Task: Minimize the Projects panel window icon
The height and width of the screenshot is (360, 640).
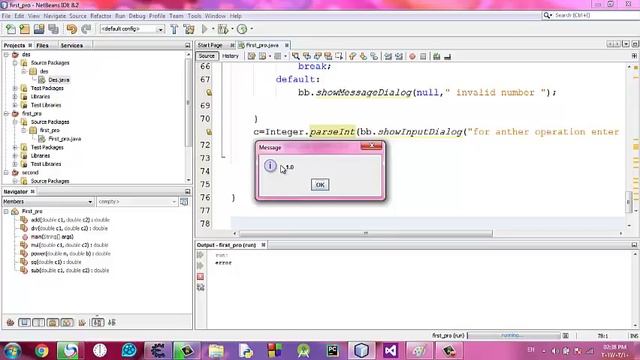Action: pos(188,45)
